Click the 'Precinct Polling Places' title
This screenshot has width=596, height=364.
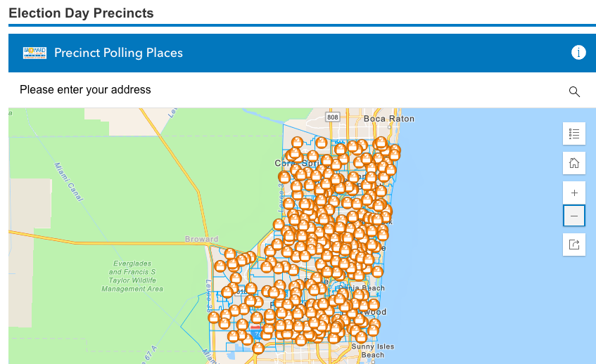118,53
